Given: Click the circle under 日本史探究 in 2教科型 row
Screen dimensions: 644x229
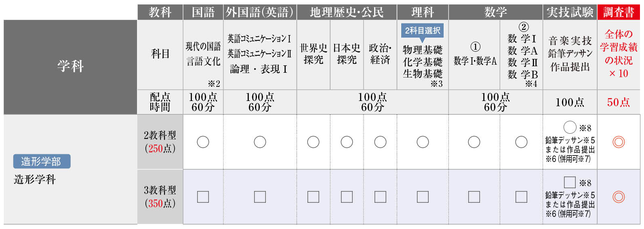Looking at the screenshot, I should pyautogui.click(x=347, y=142).
